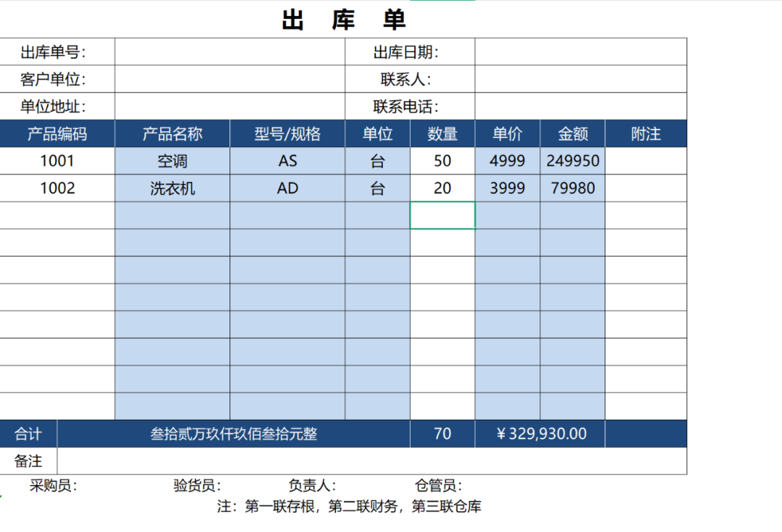Click the total quantity cell showing 70
This screenshot has width=782, height=532.
click(x=442, y=434)
